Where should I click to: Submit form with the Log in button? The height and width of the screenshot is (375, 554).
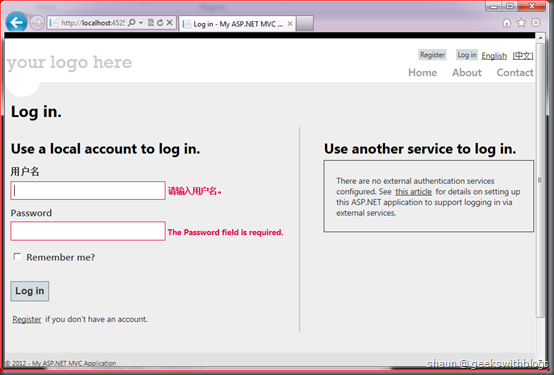coord(30,291)
